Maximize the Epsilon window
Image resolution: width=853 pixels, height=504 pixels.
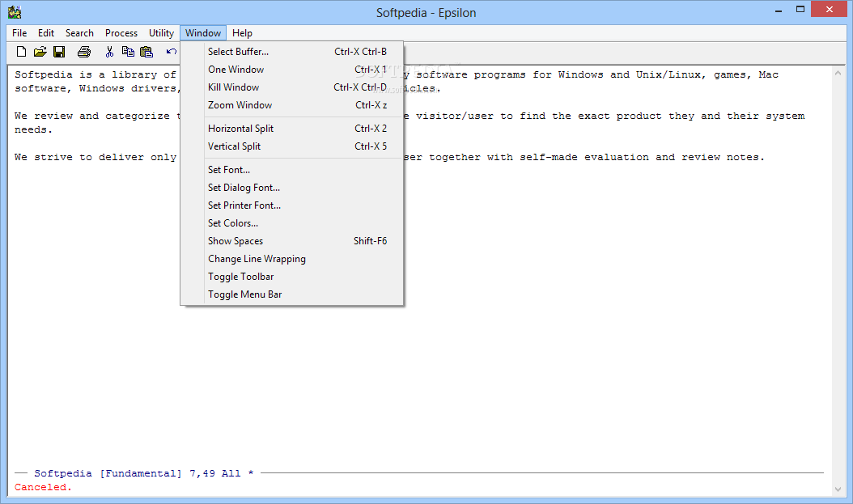[800, 10]
